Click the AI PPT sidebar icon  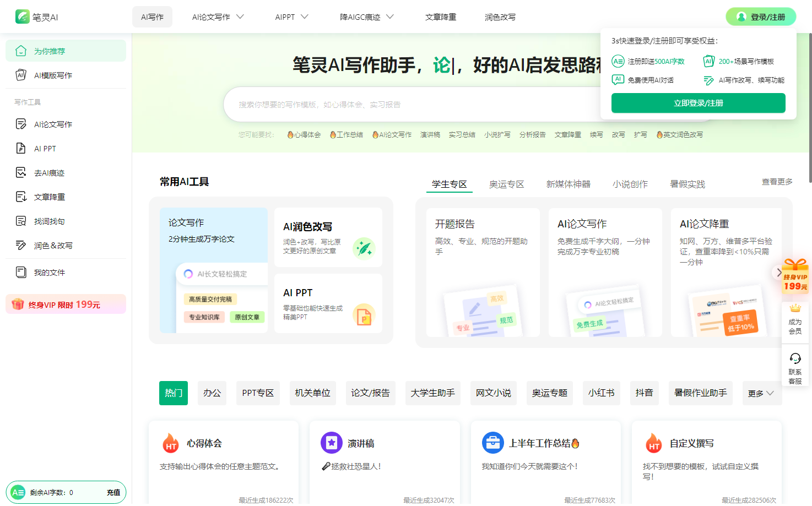(21, 148)
